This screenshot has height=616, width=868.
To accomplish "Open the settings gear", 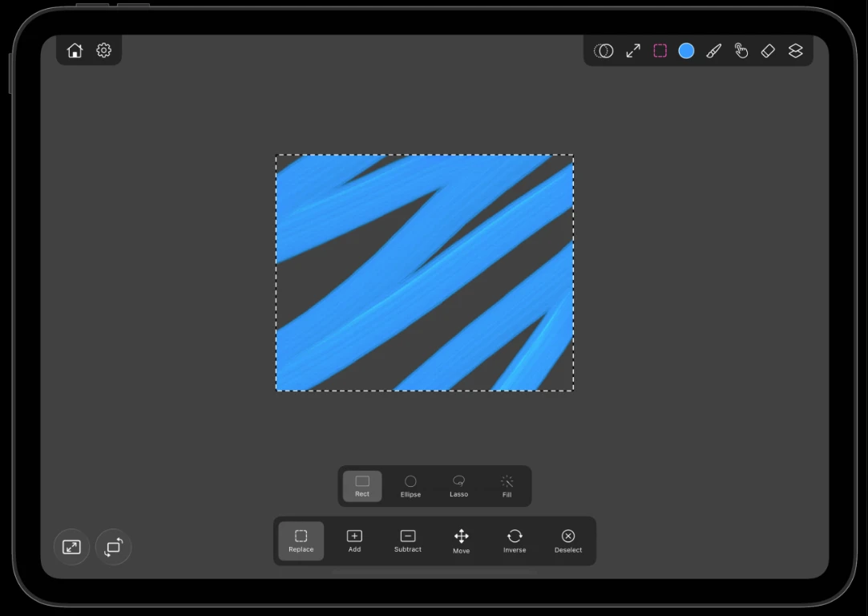I will 103,51.
